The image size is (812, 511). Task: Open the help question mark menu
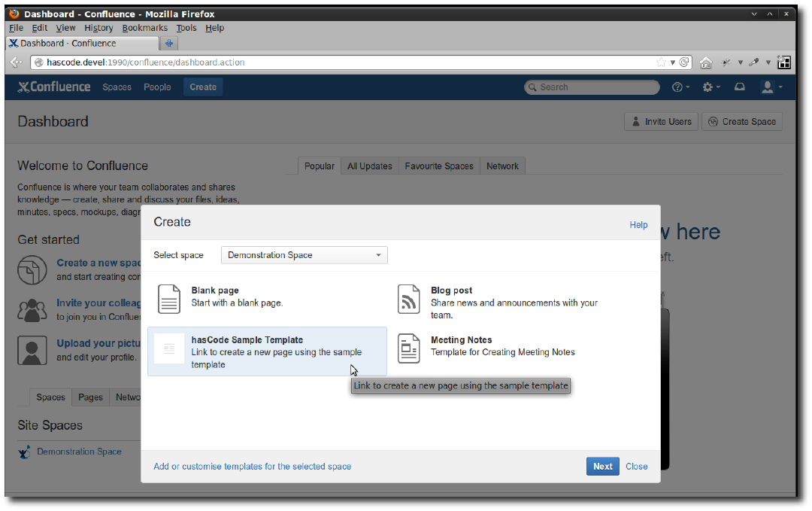(x=680, y=87)
